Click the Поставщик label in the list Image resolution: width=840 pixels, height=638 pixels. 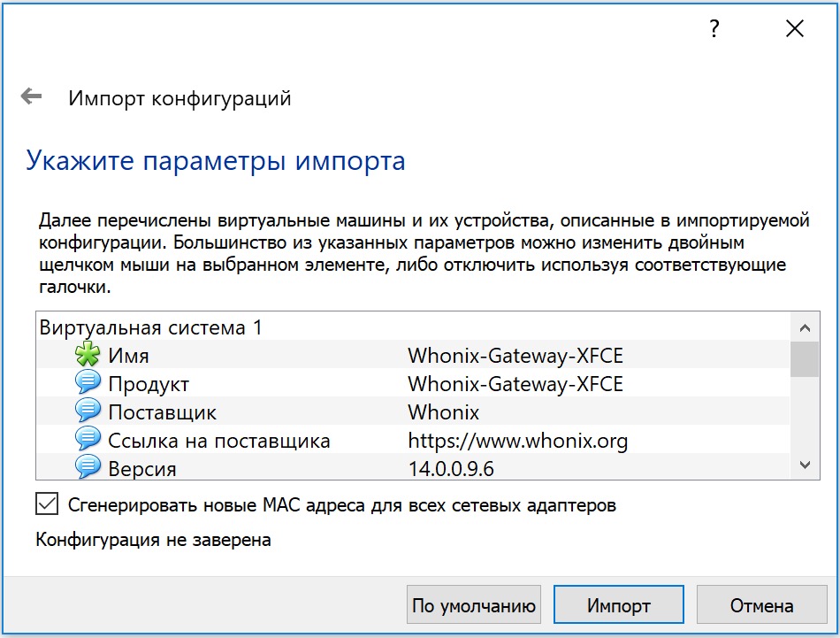pyautogui.click(x=162, y=412)
